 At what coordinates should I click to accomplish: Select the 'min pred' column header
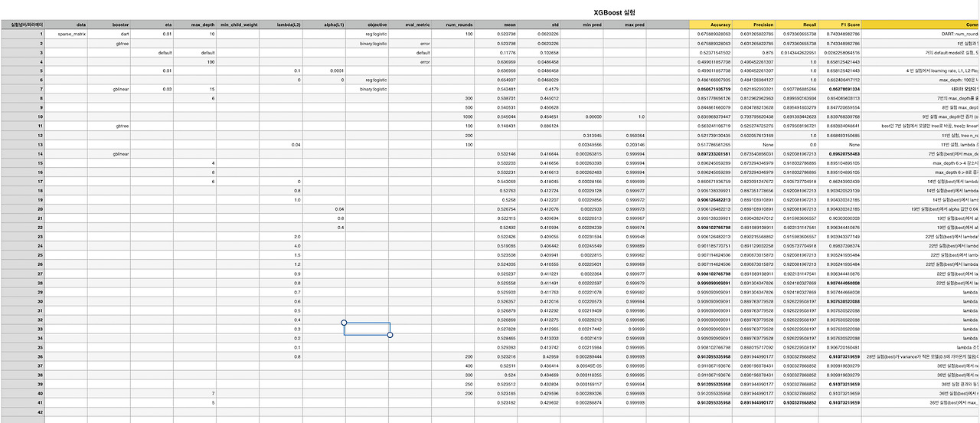[x=582, y=25]
